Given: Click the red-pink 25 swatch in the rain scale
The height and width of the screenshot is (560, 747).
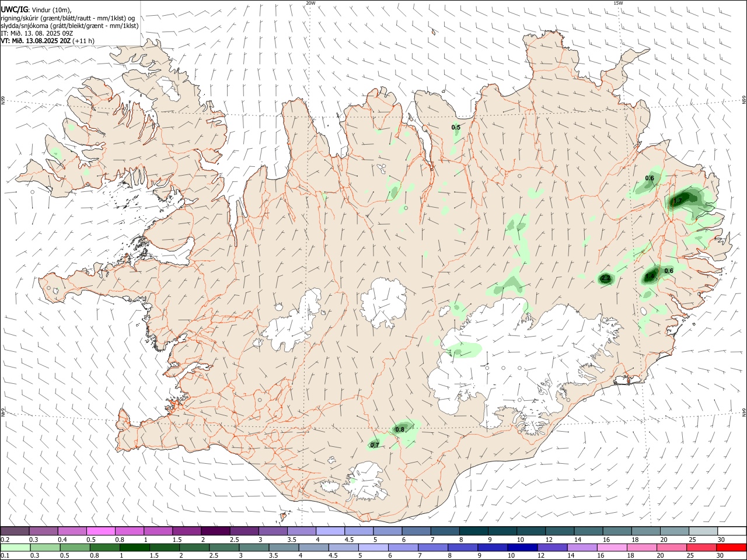Looking at the screenshot, I should coord(701,547).
